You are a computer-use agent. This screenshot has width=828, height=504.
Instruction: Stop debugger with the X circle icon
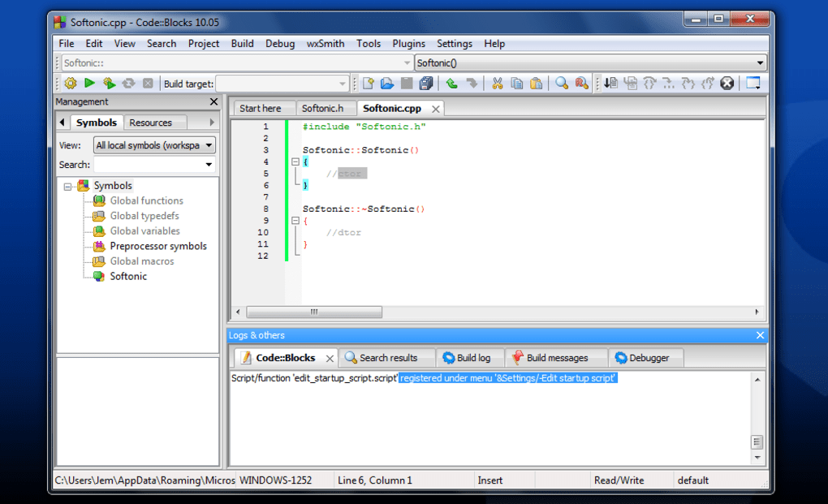(727, 84)
